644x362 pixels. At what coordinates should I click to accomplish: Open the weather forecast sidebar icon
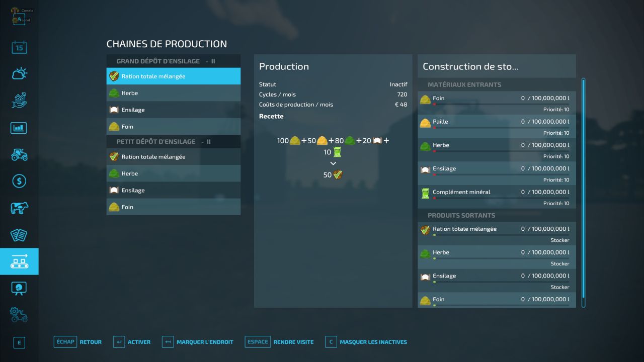[19, 74]
